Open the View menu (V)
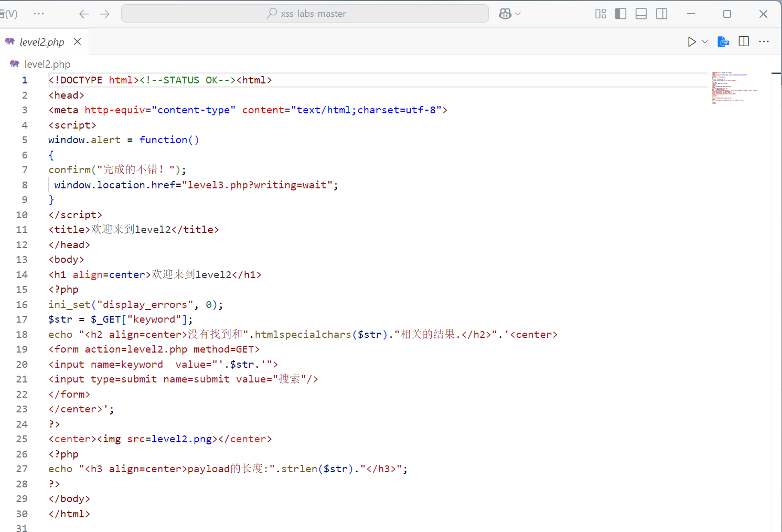 9,14
